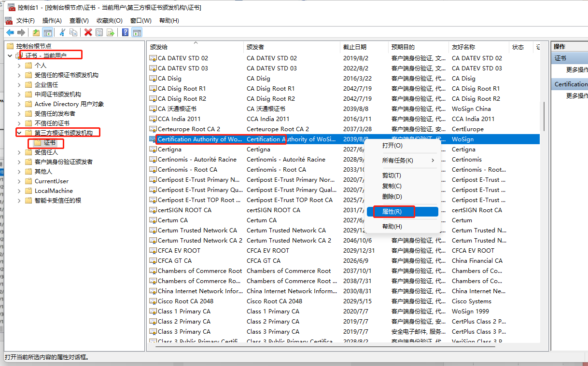The image size is (588, 366).
Task: Sort by the 颁发给 column header
Action: 196,47
